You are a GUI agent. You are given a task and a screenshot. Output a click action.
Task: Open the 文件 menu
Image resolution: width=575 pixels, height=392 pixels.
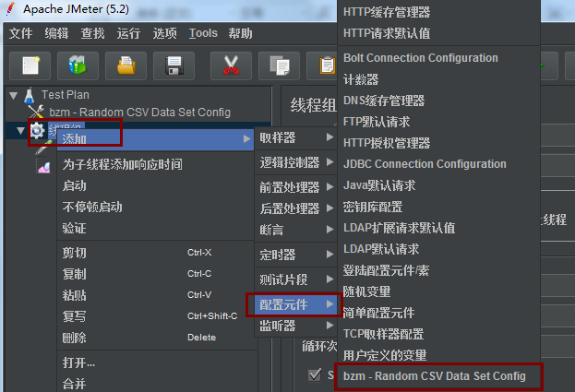[20, 33]
